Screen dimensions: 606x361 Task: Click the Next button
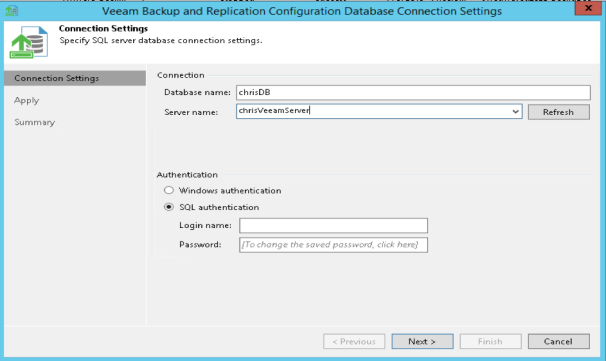[x=422, y=341]
